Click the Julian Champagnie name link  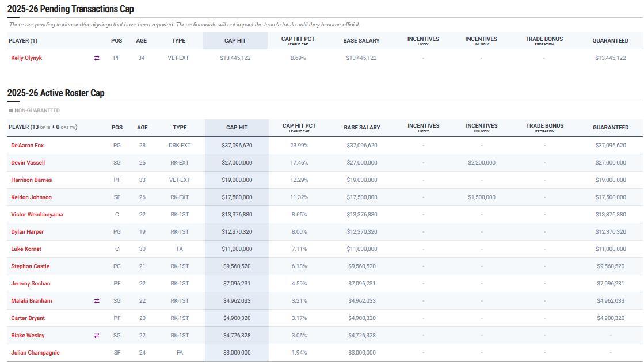coord(35,353)
